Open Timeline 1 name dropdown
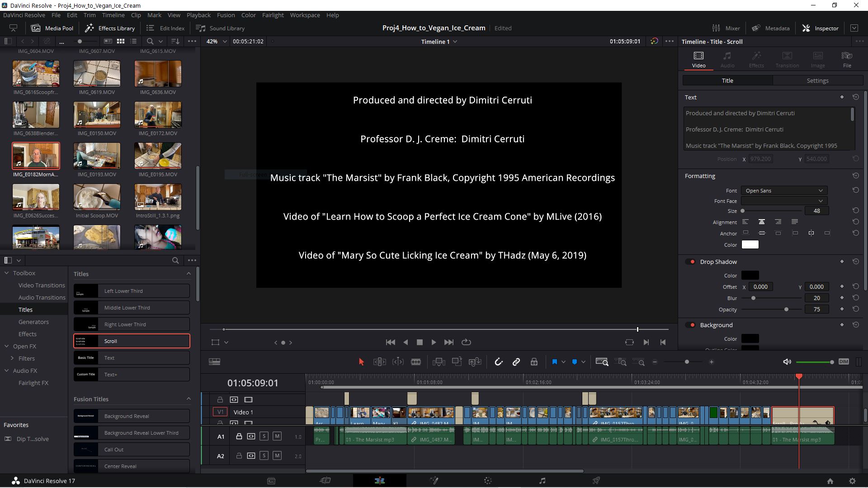Screen dimensions: 868x488 [439, 42]
